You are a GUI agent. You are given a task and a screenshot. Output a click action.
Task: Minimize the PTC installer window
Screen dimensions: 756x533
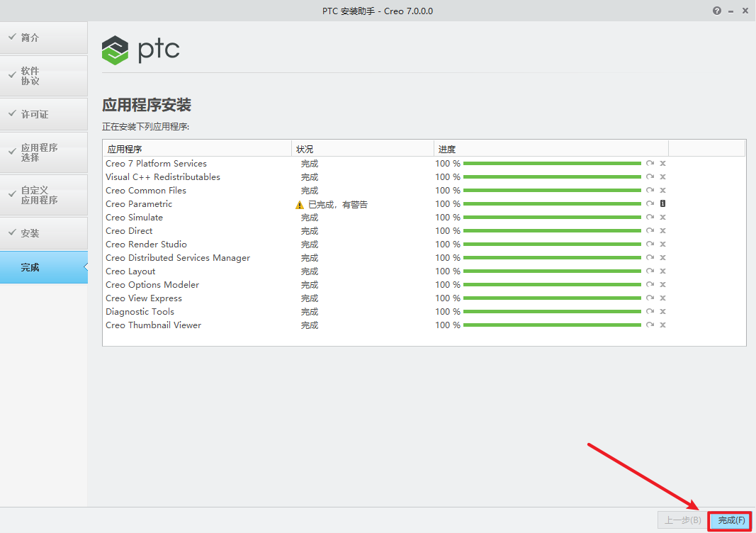(x=730, y=11)
